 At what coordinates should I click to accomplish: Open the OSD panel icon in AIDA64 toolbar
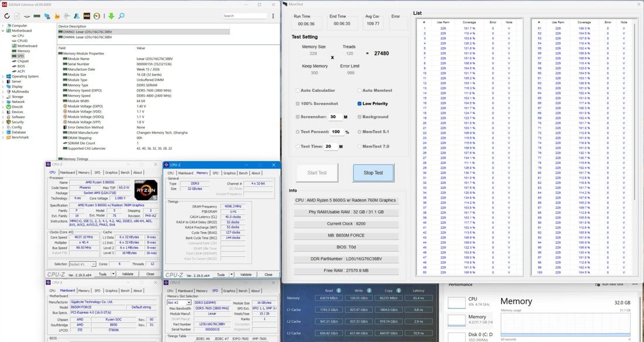[87, 16]
